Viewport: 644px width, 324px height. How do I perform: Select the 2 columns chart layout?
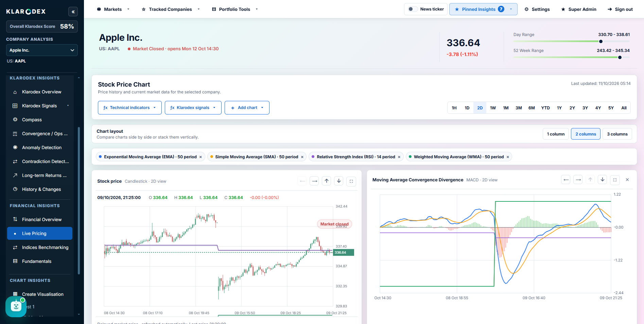point(586,134)
